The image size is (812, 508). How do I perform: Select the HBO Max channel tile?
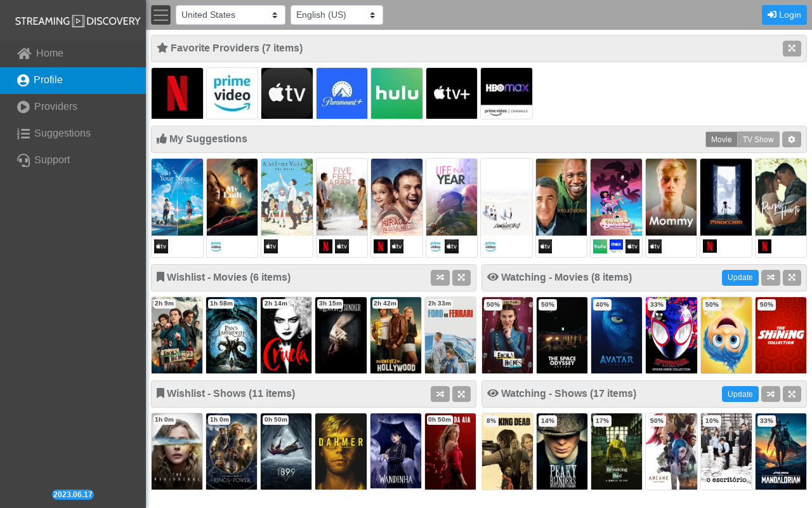506,93
